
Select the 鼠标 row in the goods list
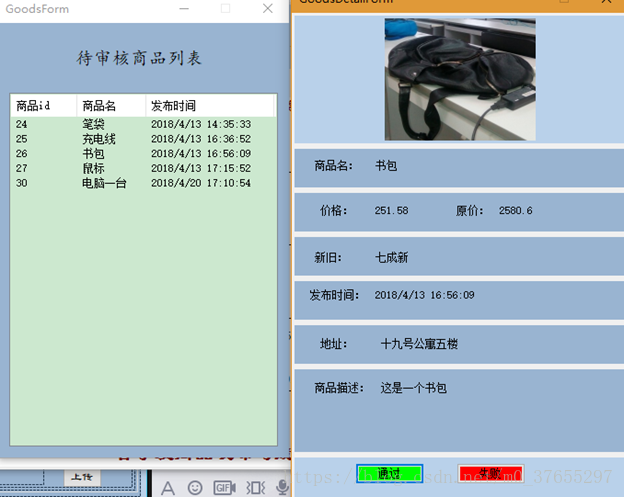(x=143, y=168)
